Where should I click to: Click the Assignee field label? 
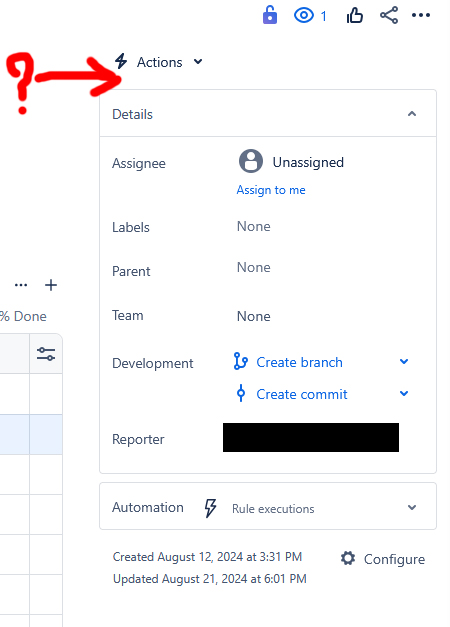click(139, 164)
